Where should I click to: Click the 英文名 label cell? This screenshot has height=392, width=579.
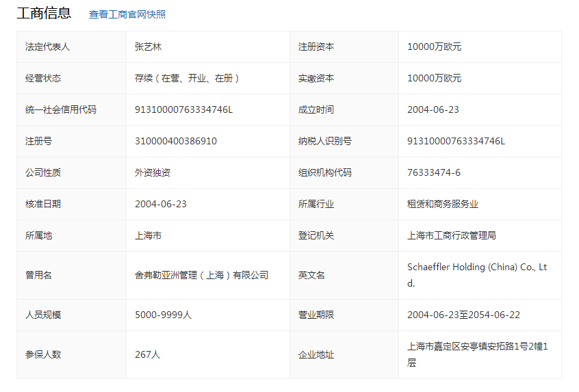[344, 276]
